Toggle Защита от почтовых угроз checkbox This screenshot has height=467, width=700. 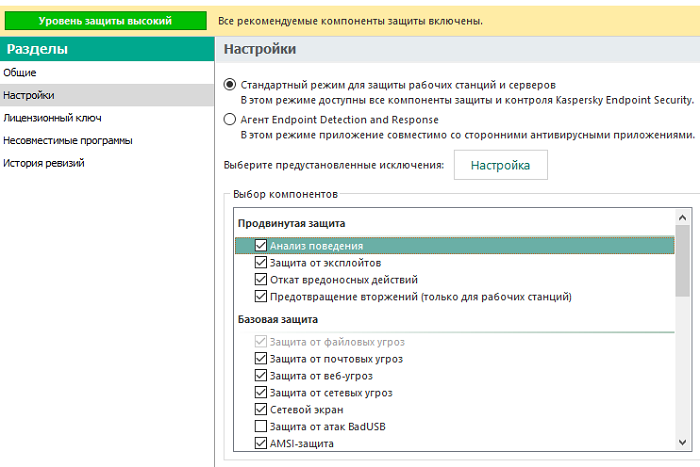tap(261, 358)
